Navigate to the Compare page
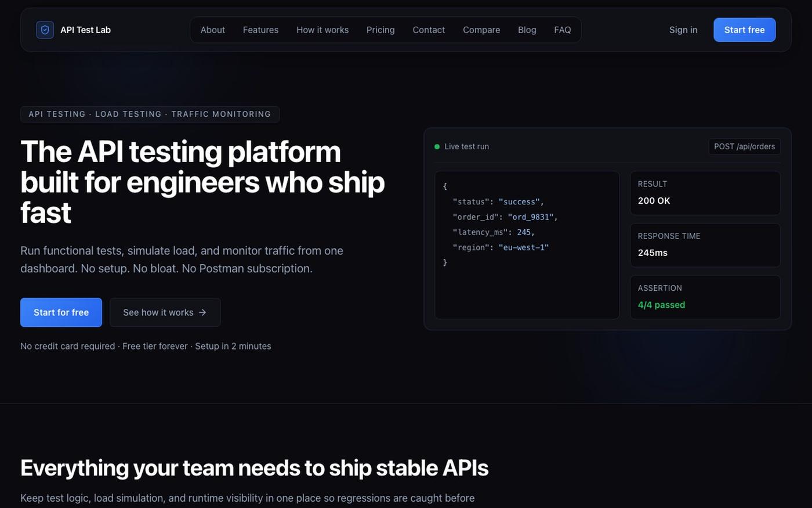 click(x=481, y=30)
